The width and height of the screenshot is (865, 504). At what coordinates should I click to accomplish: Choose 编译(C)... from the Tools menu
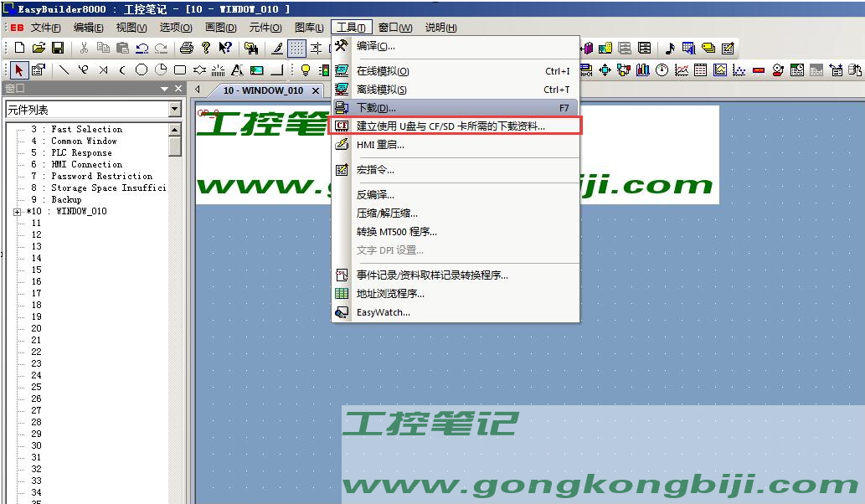coord(456,46)
